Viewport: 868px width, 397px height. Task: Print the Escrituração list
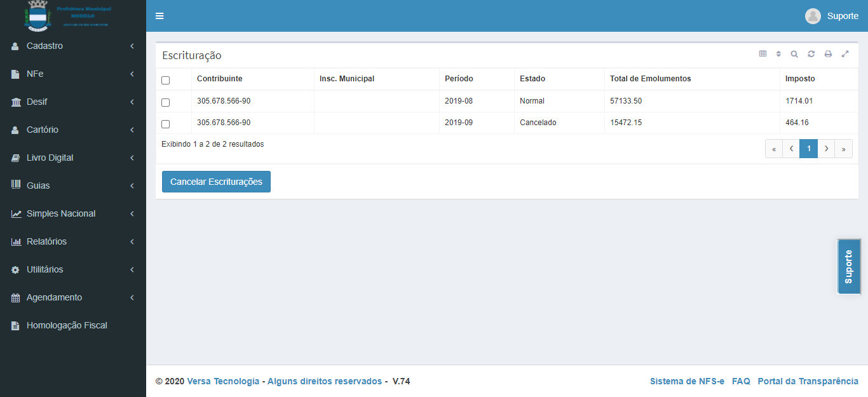click(828, 54)
